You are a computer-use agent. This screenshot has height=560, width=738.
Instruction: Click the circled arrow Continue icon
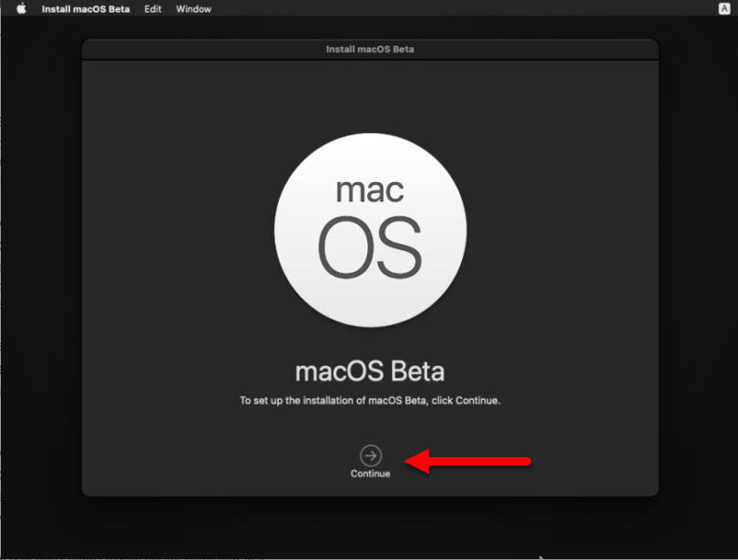point(371,455)
